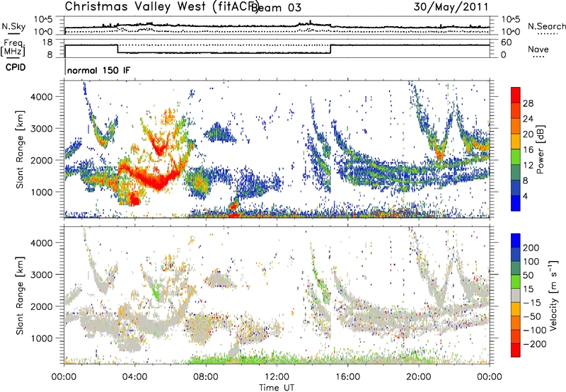Pick the light green 12–16 dB power colorbar segment
The height and width of the screenshot is (392, 566).
click(x=516, y=157)
